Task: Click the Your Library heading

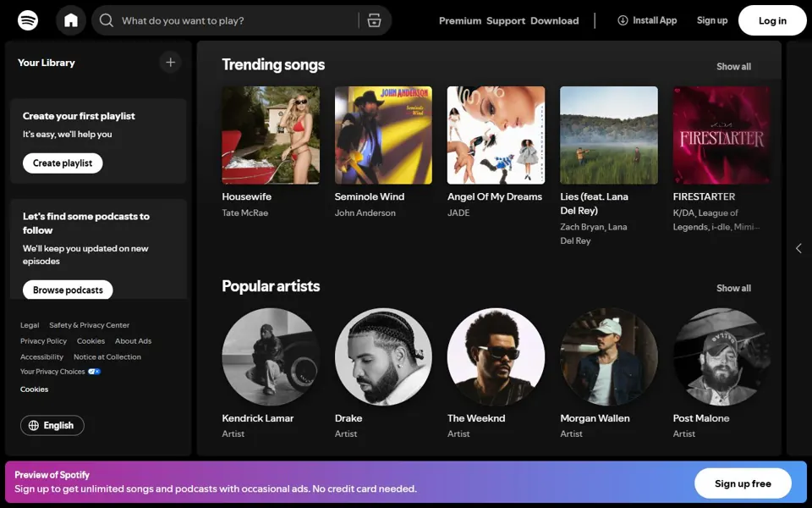Action: point(46,63)
